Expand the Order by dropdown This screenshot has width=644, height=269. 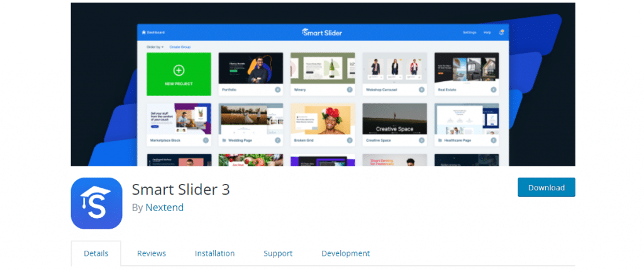155,47
